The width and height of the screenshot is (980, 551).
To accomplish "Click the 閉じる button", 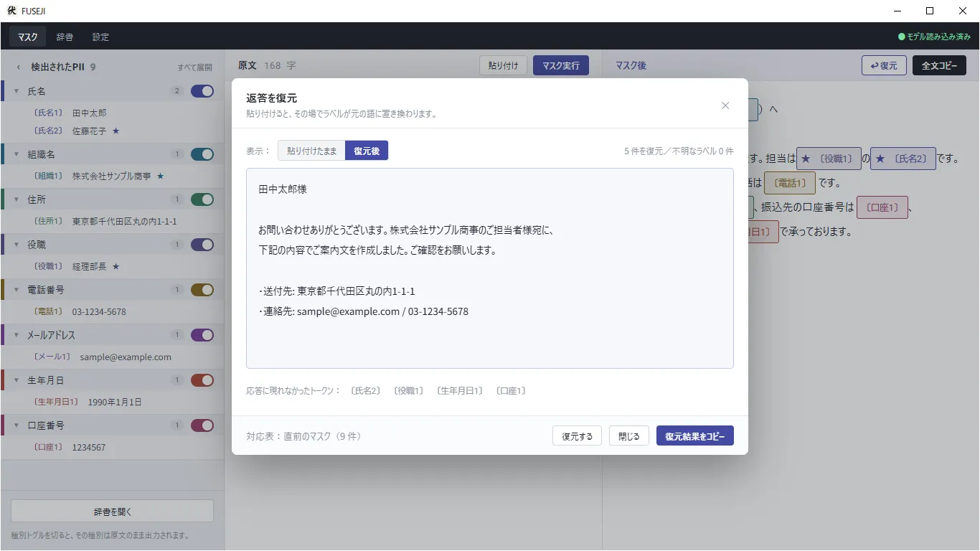I will (629, 435).
